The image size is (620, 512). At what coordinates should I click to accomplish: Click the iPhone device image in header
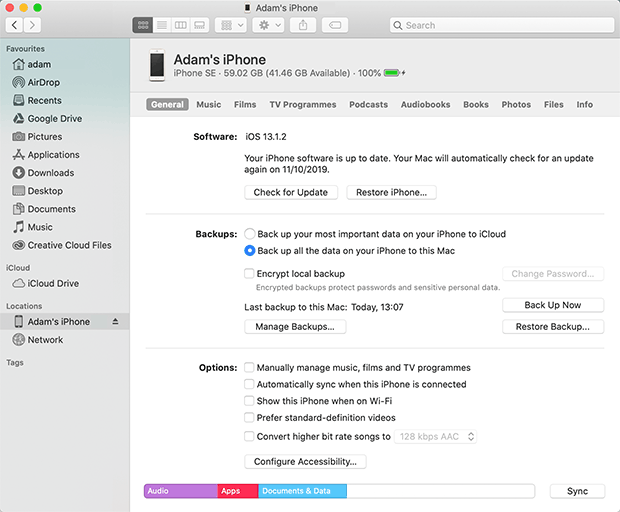[157, 66]
